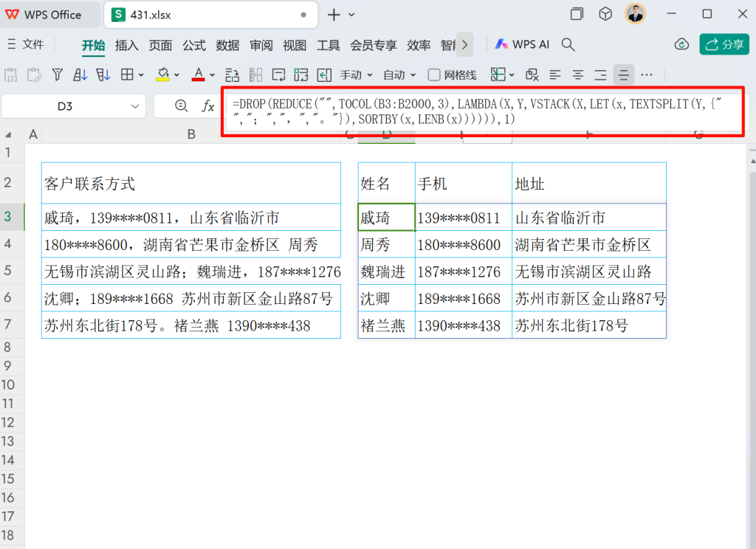Switch to the 431.xlsx document tab

click(x=210, y=15)
